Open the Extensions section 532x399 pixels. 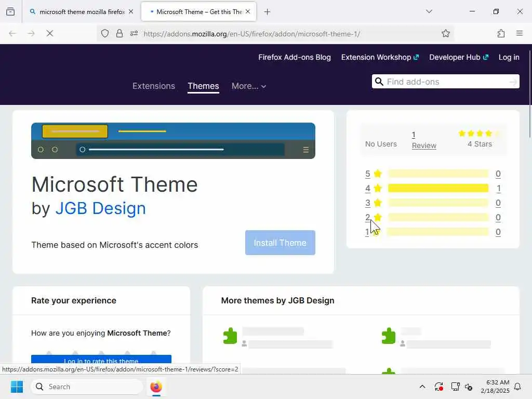point(154,86)
